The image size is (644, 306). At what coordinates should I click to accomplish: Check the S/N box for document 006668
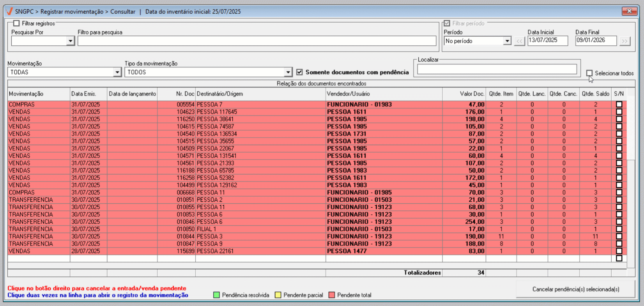point(619,192)
